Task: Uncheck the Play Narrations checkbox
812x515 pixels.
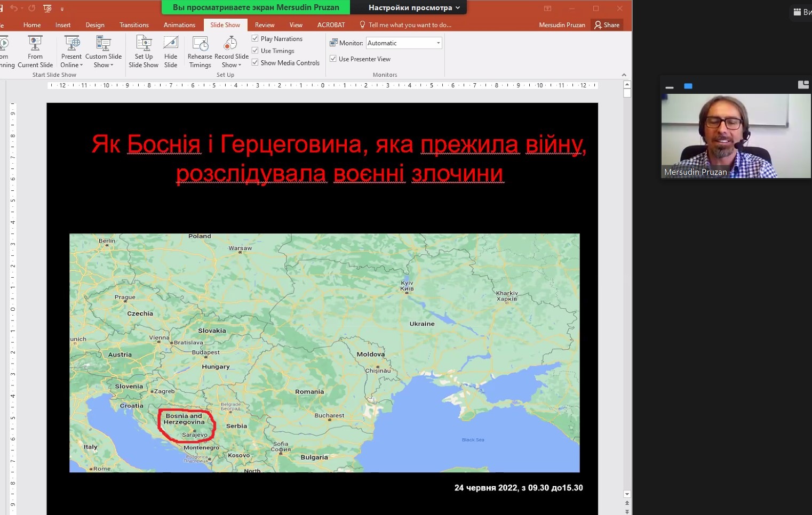Action: tap(255, 38)
